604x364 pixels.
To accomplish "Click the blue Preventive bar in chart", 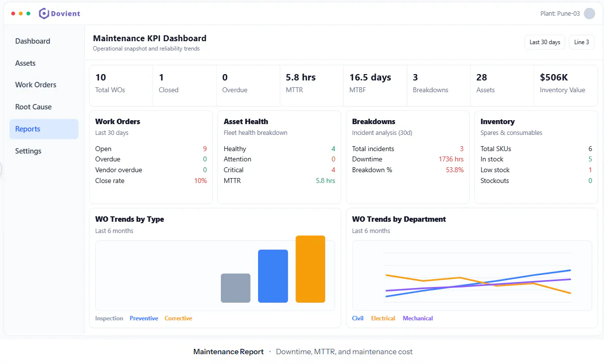I will coord(273,276).
